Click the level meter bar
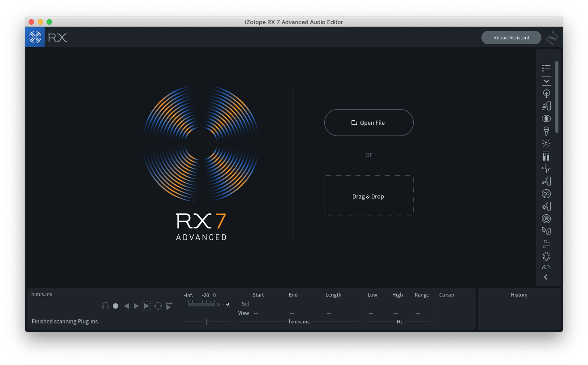588x365 pixels. [202, 304]
